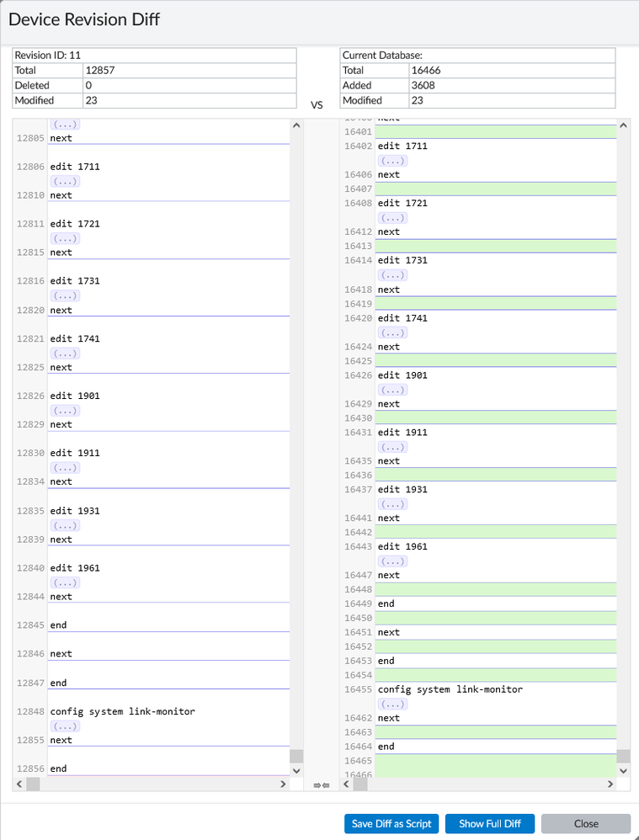Select the 'config system link-monitor' line on right

pyautogui.click(x=450, y=689)
